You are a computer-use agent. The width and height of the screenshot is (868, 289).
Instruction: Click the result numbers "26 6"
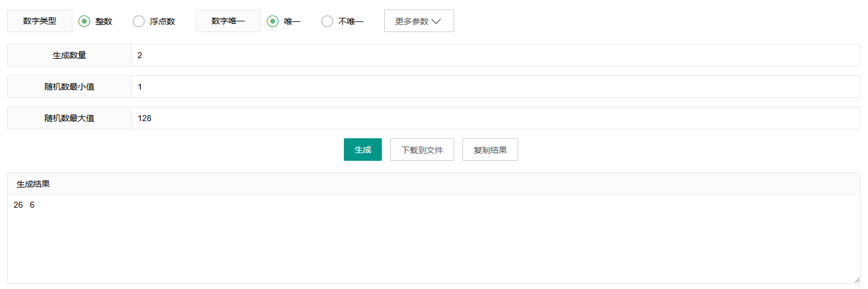click(x=24, y=205)
